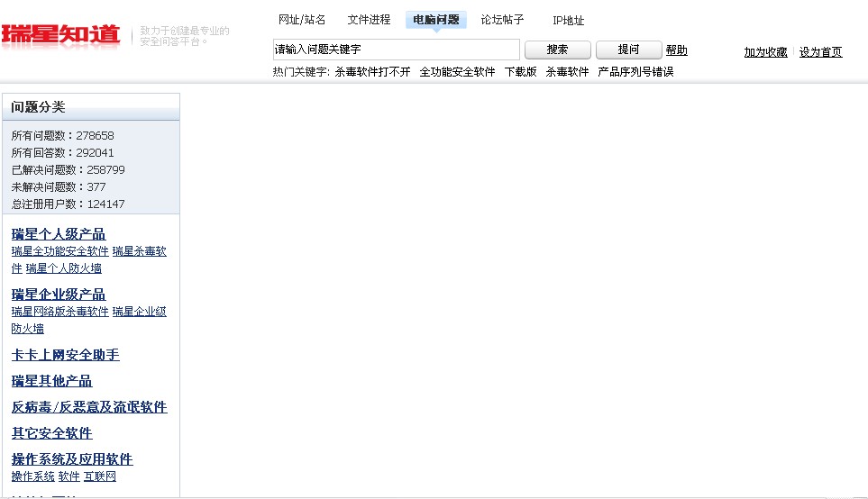Click the 热门关键字: label
This screenshot has width=868, height=499.
click(x=301, y=72)
